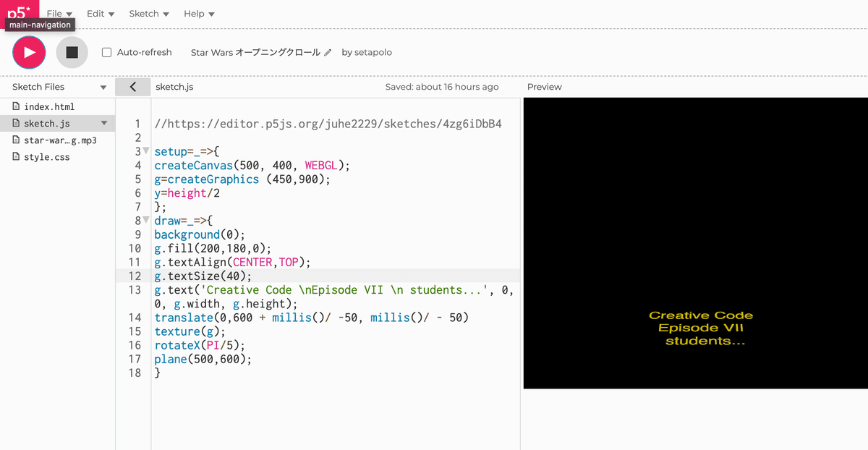Viewport: 868px width, 450px height.
Task: Click the preview canvas with yellow text
Action: click(x=695, y=243)
